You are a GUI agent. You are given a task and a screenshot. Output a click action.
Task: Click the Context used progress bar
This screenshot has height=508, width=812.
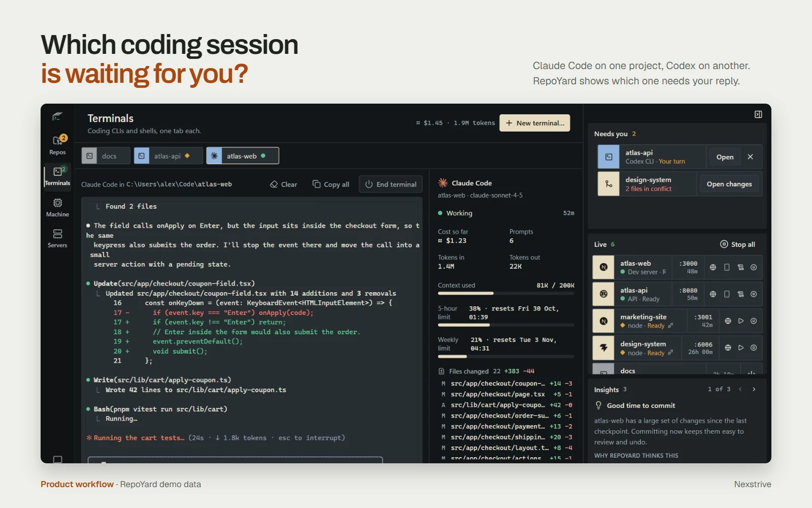506,293
